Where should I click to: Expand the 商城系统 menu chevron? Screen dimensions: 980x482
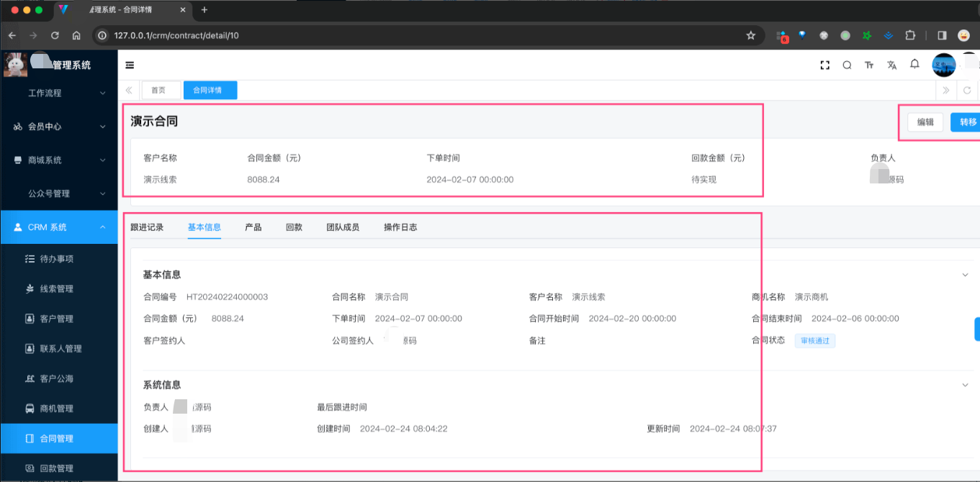click(103, 160)
